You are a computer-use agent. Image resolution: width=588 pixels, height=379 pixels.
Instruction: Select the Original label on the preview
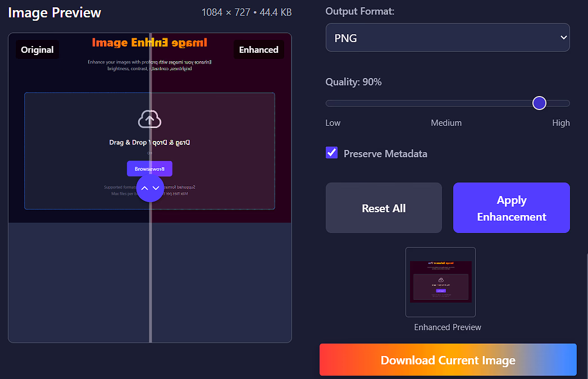point(37,50)
